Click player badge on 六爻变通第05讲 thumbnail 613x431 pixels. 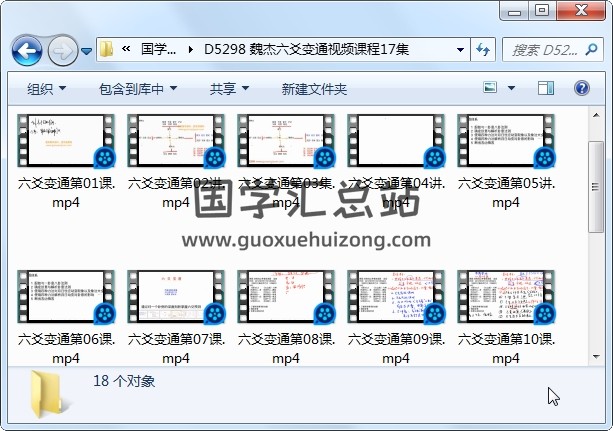click(544, 158)
